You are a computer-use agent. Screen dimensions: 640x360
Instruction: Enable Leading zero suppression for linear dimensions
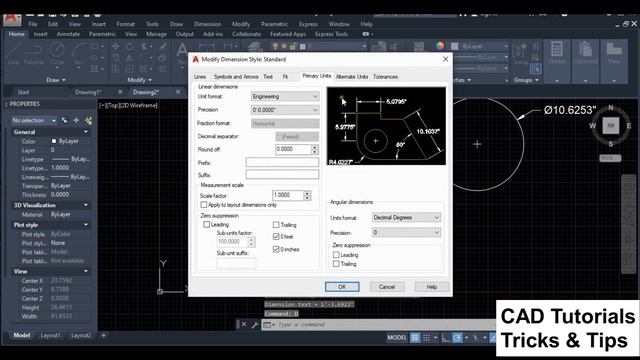207,224
